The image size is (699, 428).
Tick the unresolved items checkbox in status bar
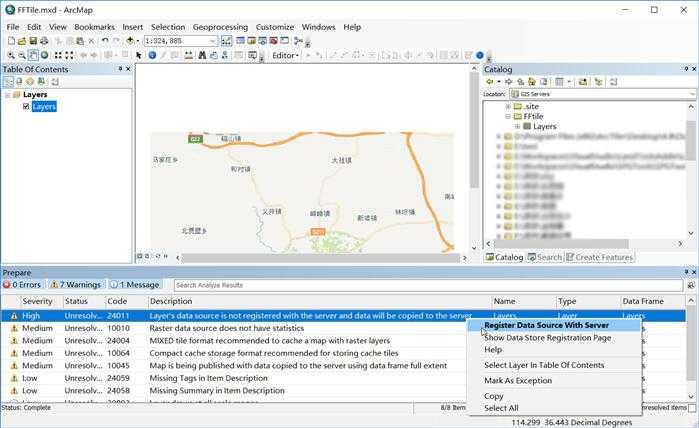pos(692,407)
